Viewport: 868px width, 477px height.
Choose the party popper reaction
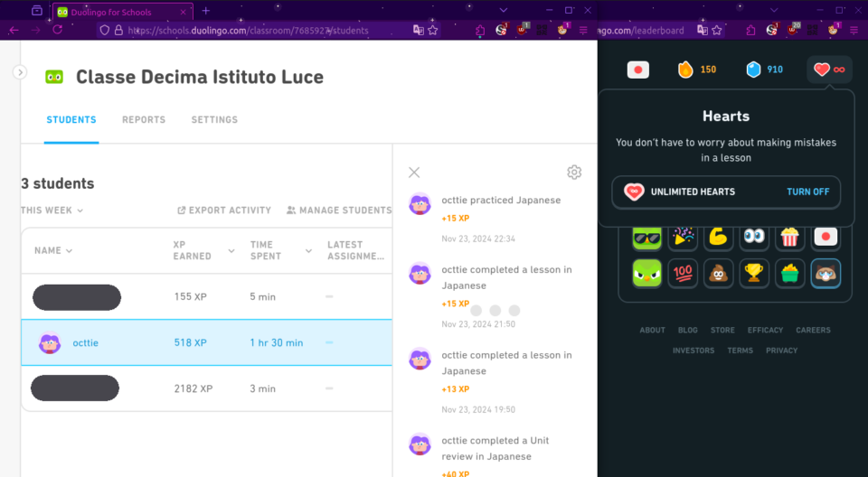pos(683,237)
